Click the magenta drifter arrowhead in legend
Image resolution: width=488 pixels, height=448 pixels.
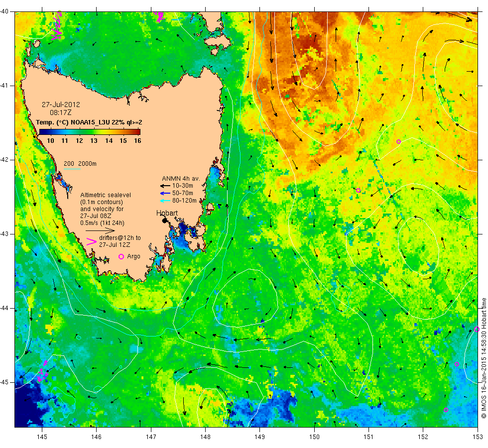(x=92, y=241)
